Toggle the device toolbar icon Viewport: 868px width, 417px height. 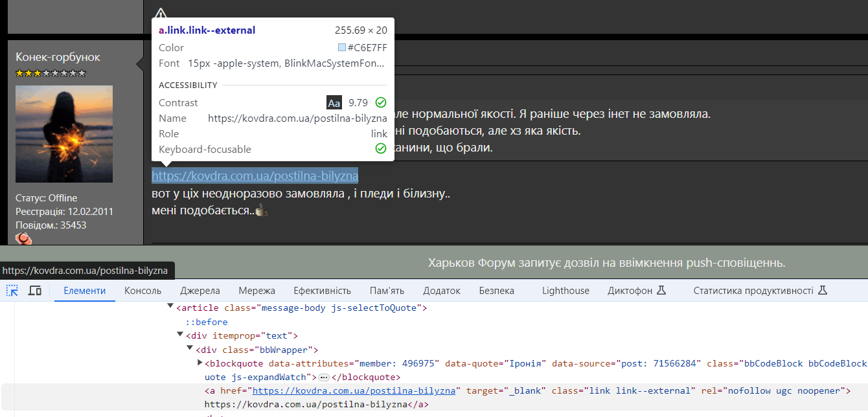click(35, 291)
